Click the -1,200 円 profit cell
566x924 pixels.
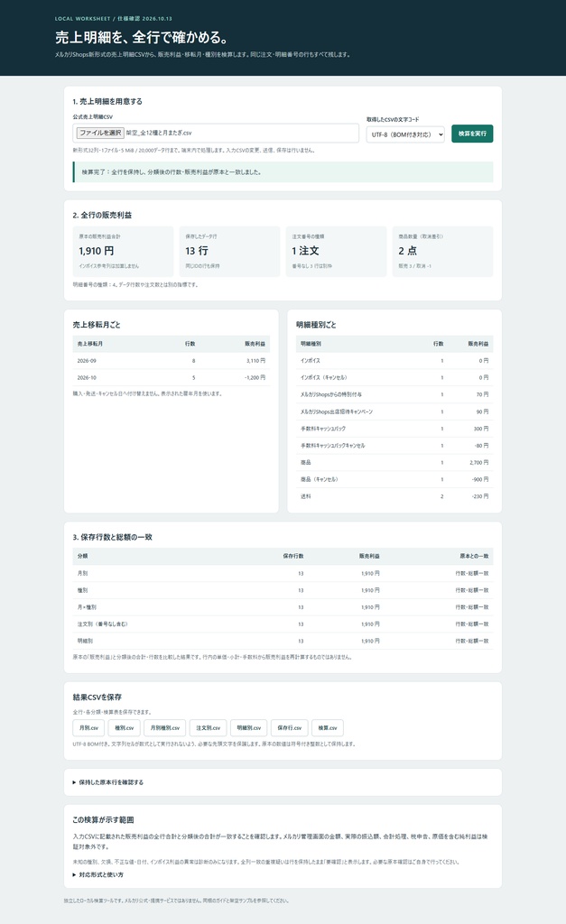255,378
